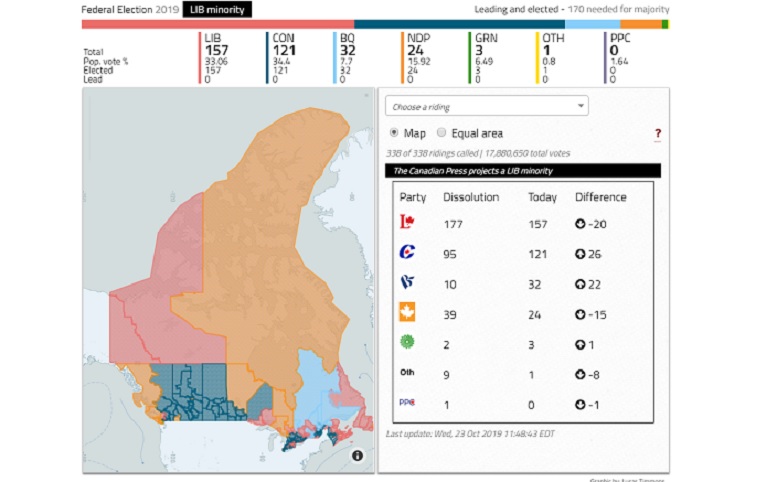The width and height of the screenshot is (777, 482).
Task: Click the Choose a riding dropdown arrow
Action: point(580,106)
